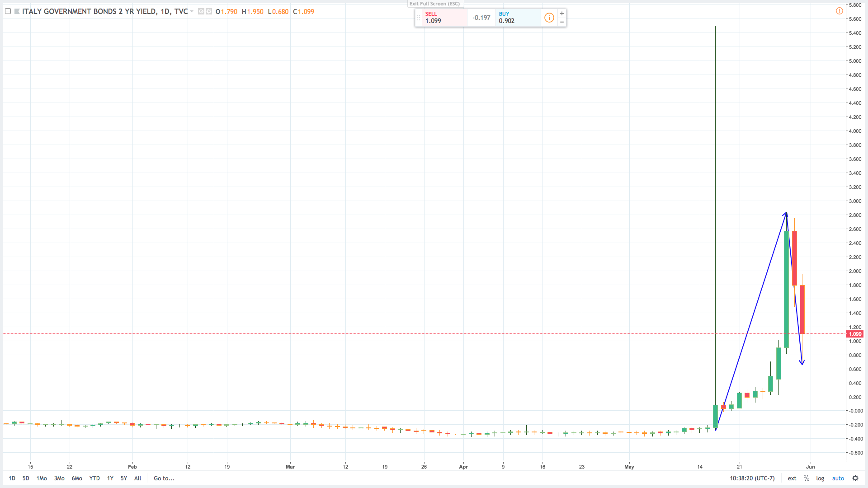This screenshot has height=488, width=868.
Task: Select the 1D time range
Action: coord(12,478)
